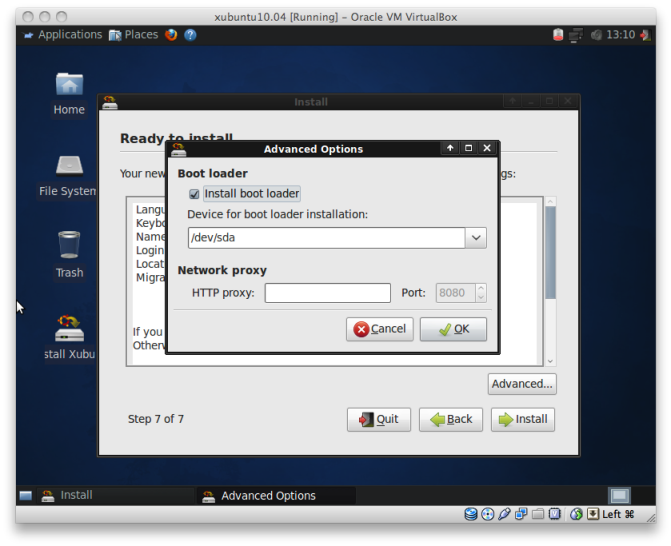Click the 13:10 clock
This screenshot has width=671, height=546.
621,35
